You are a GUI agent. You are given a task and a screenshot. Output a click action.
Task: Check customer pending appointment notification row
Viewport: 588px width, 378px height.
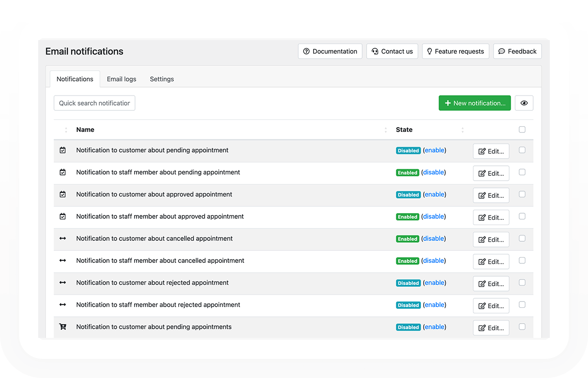click(522, 150)
